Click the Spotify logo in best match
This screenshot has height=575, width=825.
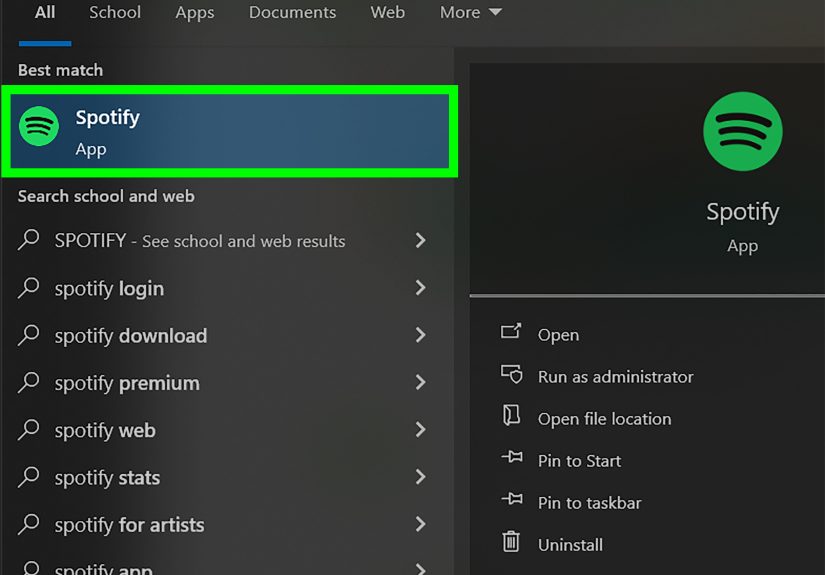point(39,126)
